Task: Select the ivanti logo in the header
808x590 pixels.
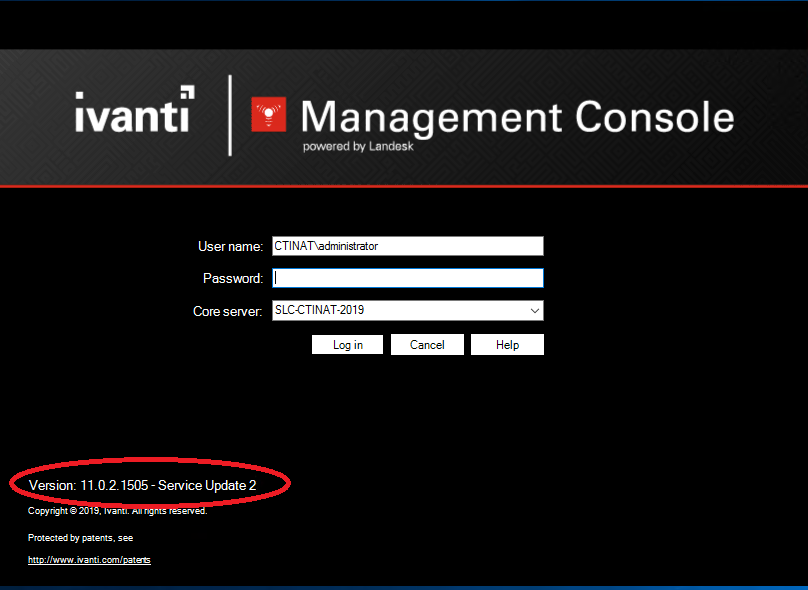Action: [x=134, y=113]
